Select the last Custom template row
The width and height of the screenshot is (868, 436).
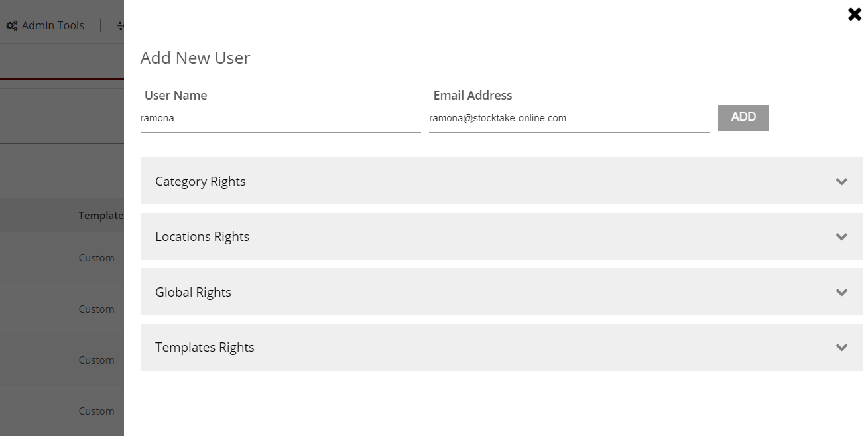pos(96,411)
